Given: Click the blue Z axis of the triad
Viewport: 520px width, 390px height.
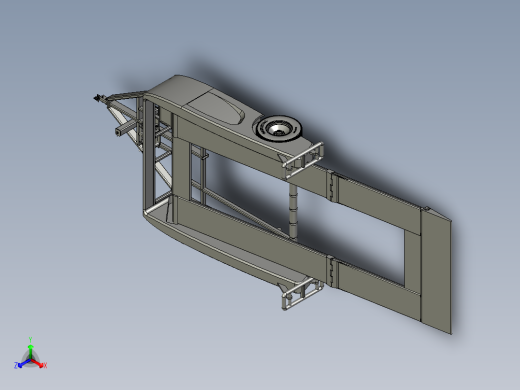Looking at the screenshot, I should [22, 364].
